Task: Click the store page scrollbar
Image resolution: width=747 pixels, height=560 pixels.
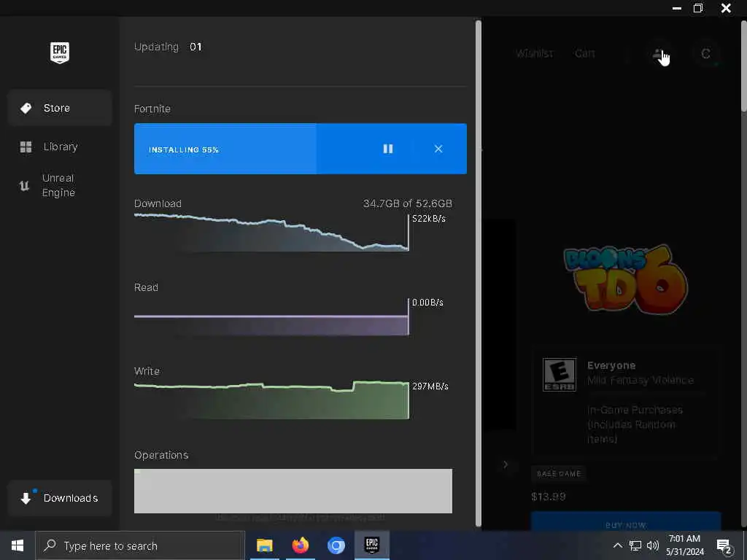Action: 743,66
